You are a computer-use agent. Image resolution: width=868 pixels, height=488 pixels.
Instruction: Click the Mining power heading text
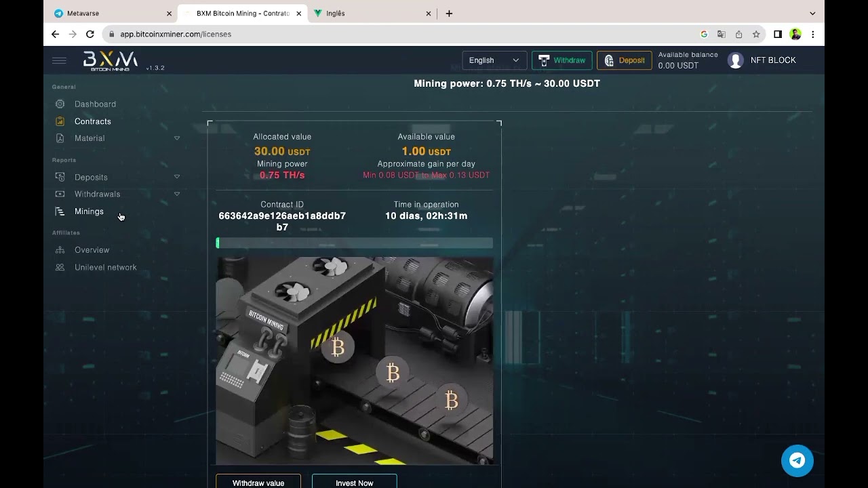click(507, 83)
